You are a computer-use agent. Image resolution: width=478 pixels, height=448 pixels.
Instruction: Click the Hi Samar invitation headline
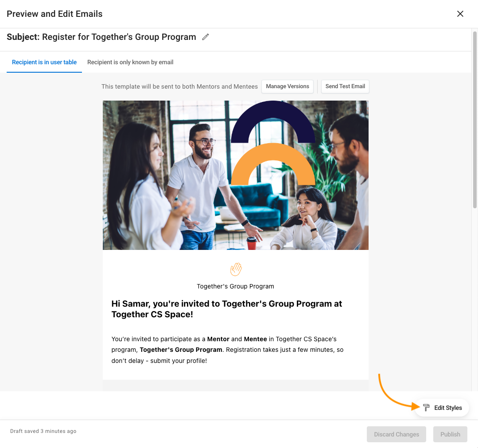tap(227, 309)
